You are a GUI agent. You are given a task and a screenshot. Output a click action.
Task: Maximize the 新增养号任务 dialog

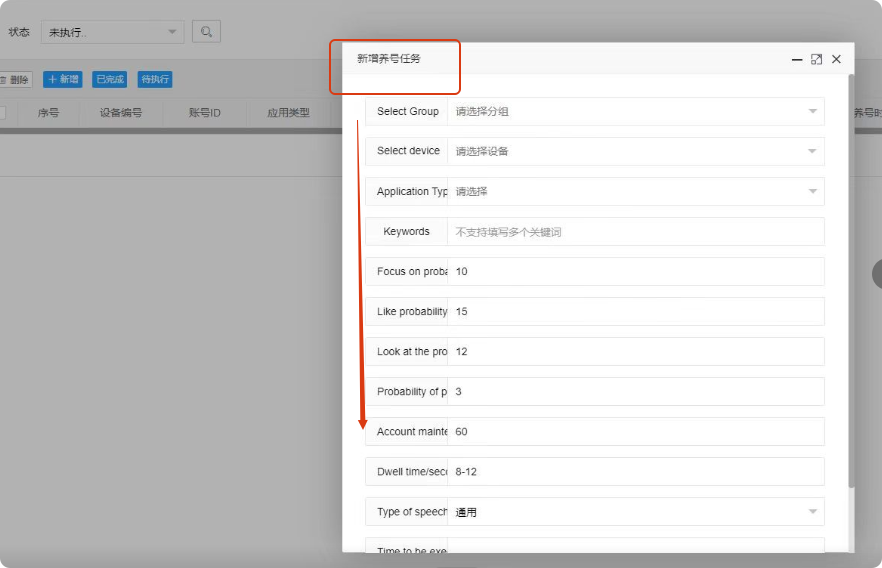pos(816,59)
